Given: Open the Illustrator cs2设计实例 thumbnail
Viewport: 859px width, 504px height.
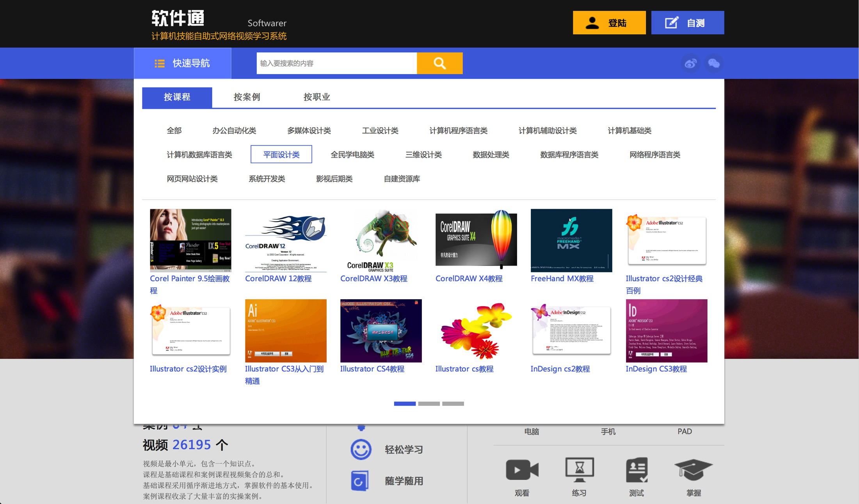Looking at the screenshot, I should click(x=190, y=331).
